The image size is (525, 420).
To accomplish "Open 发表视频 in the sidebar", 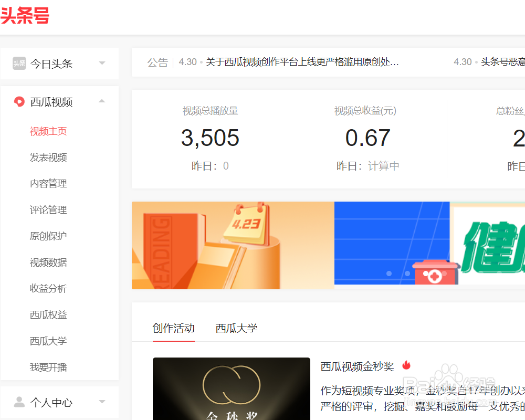I will 48,157.
